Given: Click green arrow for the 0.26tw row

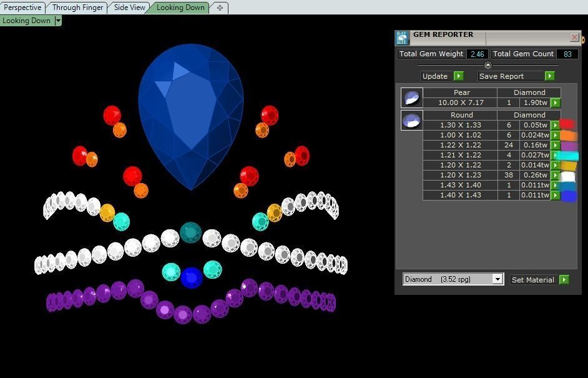Looking at the screenshot, I should tap(555, 176).
